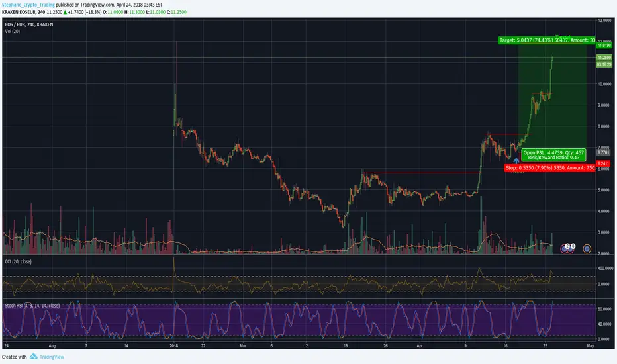Select the short red resistance line near 9.5
This screenshot has height=364, width=617.
[x=542, y=93]
